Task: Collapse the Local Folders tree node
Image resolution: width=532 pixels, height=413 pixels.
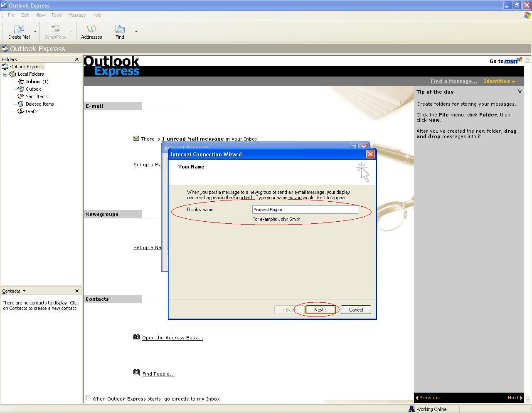Action: (x=5, y=74)
